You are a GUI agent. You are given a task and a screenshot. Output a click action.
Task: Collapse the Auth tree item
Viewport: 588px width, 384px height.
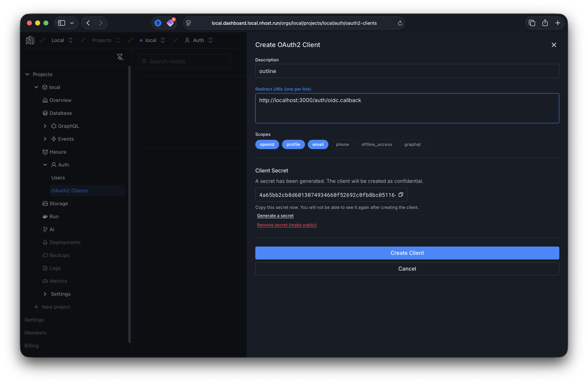45,164
